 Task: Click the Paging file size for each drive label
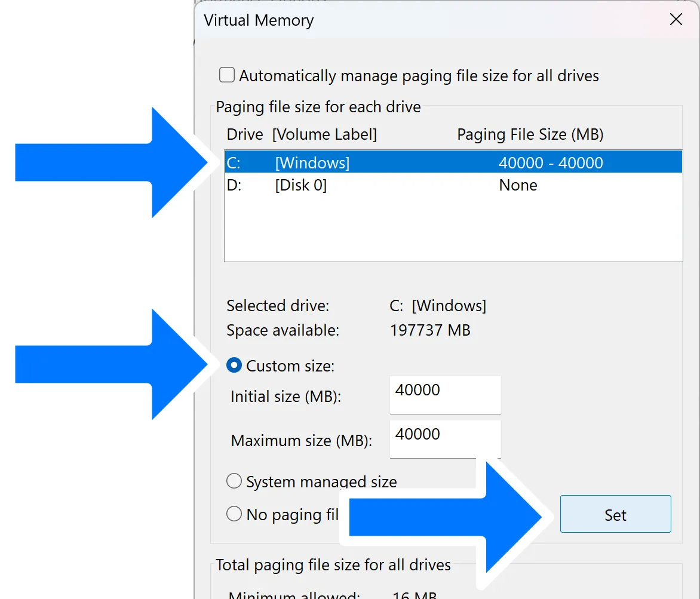(x=318, y=107)
